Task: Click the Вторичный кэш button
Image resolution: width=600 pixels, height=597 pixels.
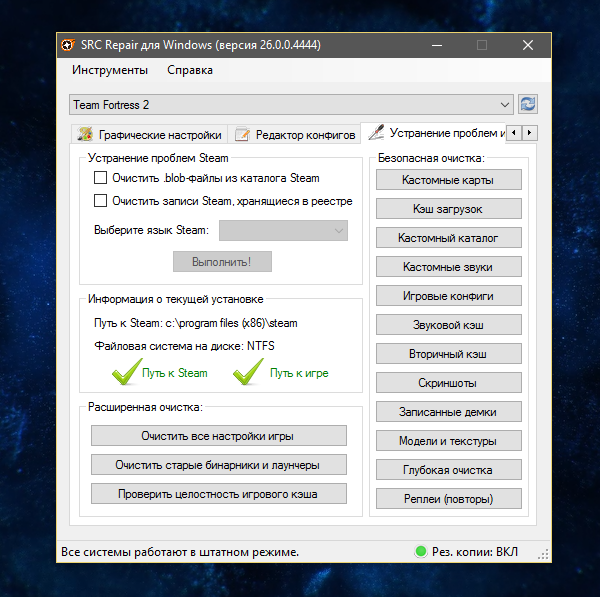Action: pyautogui.click(x=448, y=354)
